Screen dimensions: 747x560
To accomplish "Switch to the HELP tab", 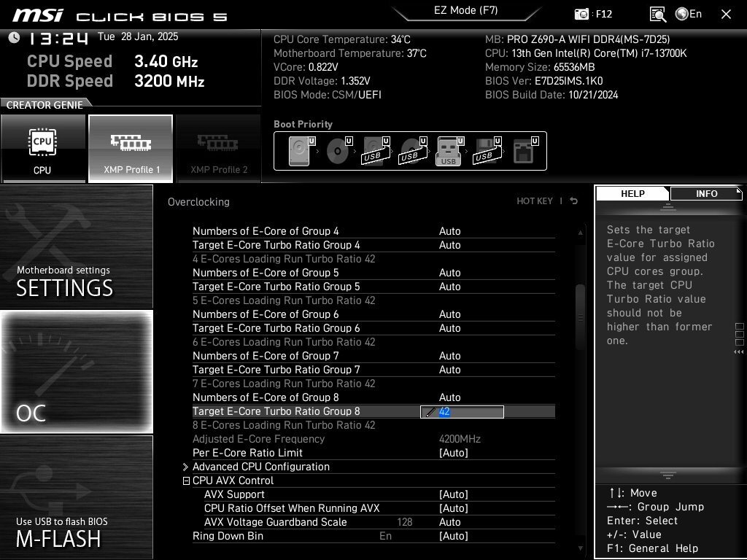I will point(632,193).
